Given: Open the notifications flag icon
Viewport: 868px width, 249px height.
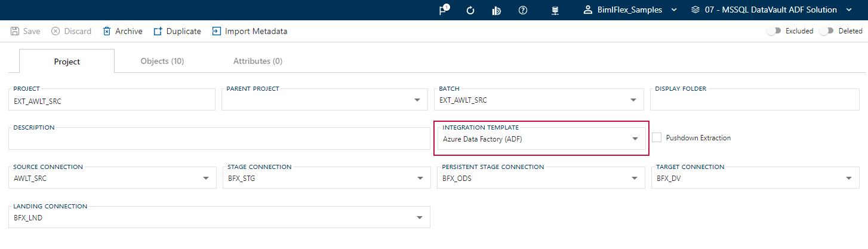Looking at the screenshot, I should (x=444, y=10).
